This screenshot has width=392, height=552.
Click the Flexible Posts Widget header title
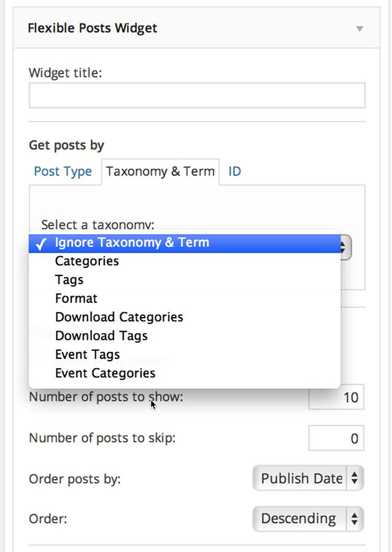93,28
